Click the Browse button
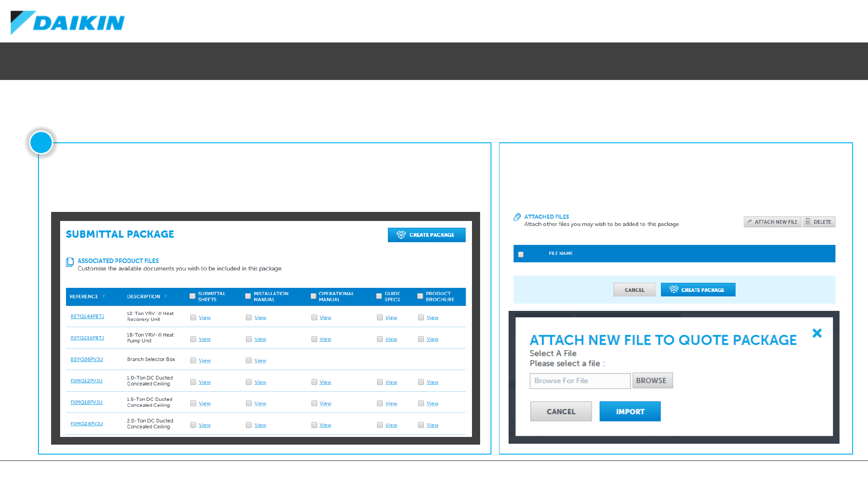 coord(652,380)
